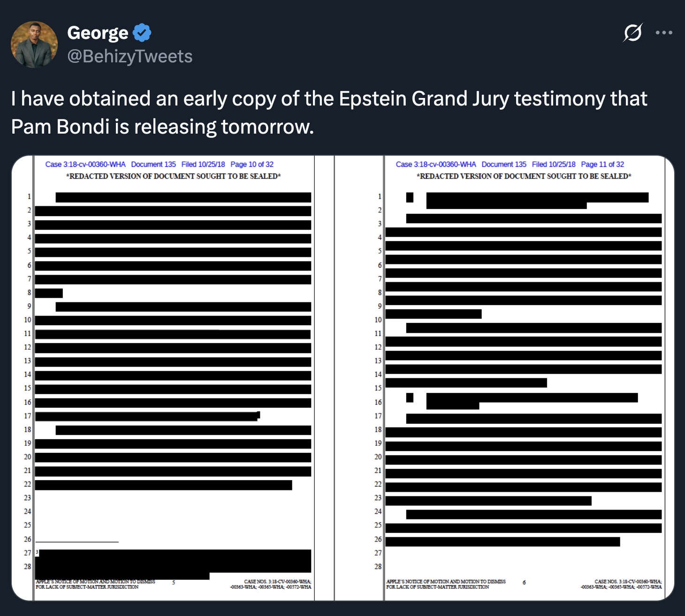
Task: Click "Document 135" on the right page
Action: [x=504, y=165]
